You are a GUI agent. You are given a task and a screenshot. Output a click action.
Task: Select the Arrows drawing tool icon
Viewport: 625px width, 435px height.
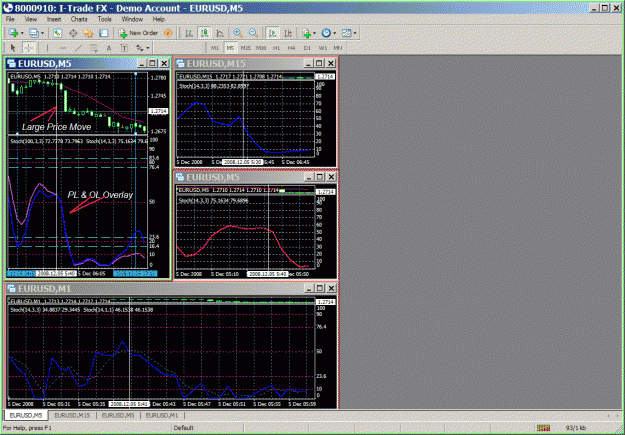[139, 48]
